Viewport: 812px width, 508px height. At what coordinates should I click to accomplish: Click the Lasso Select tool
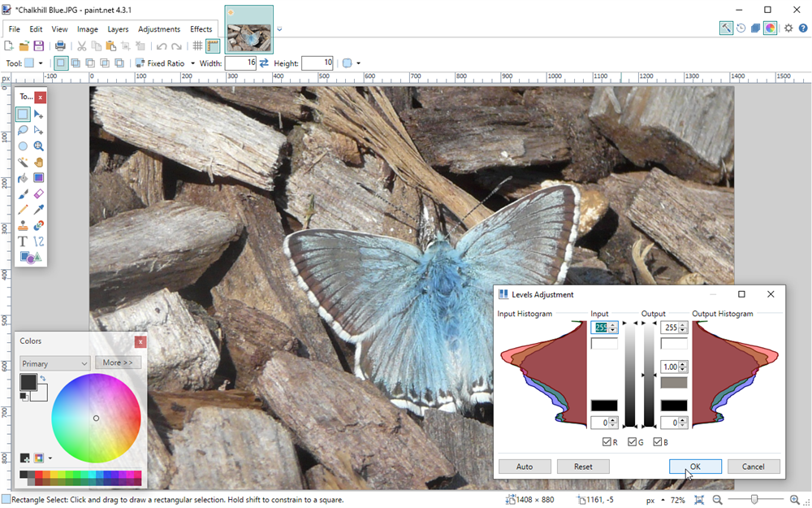[x=23, y=130]
